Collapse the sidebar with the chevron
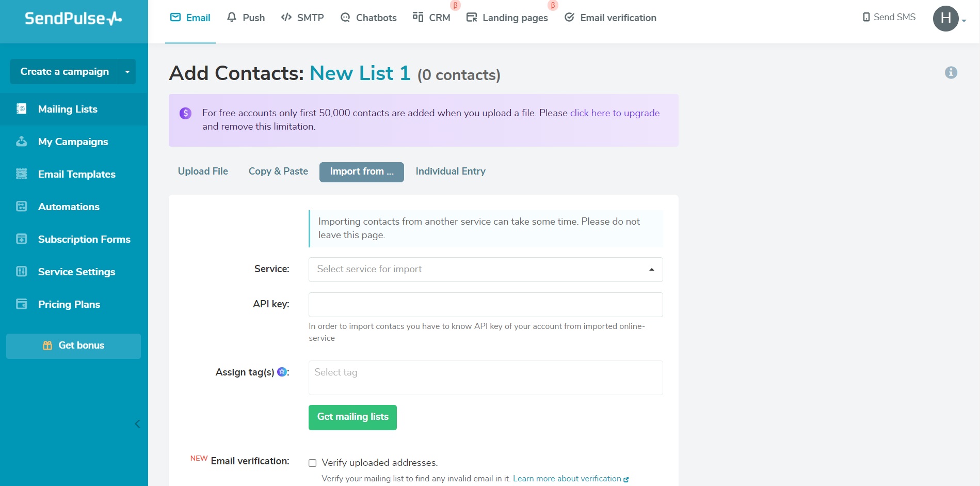Image resolution: width=980 pixels, height=486 pixels. pos(137,424)
